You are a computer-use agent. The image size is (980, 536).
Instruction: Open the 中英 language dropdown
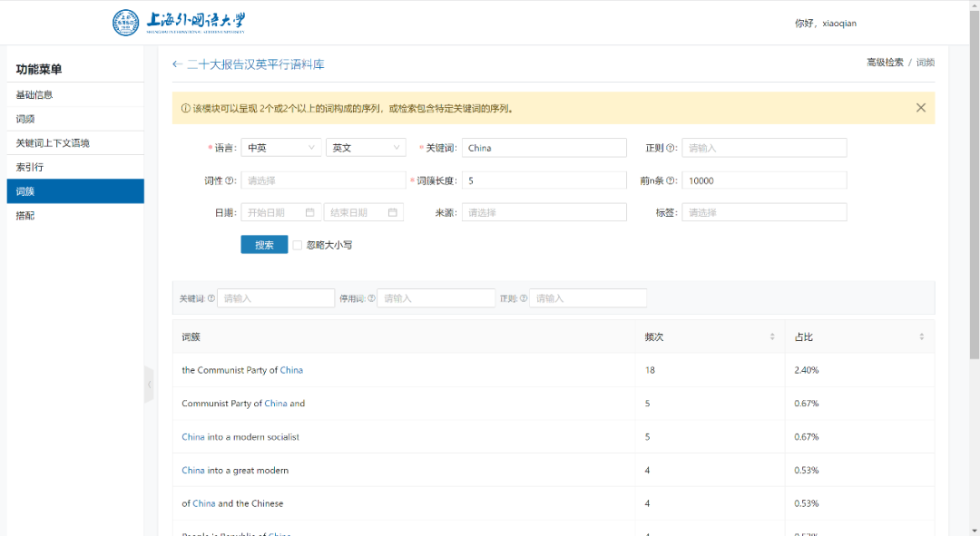[280, 148]
